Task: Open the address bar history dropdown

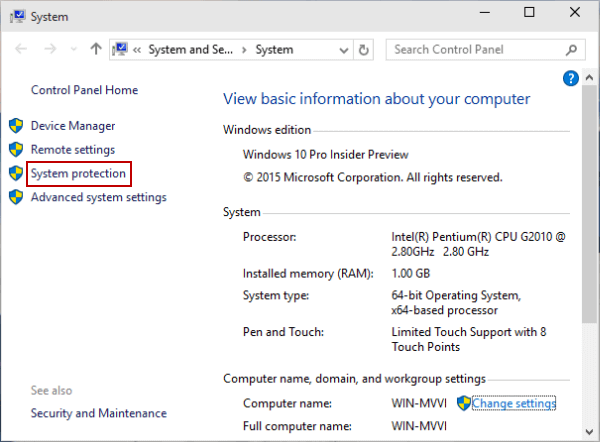Action: 344,50
